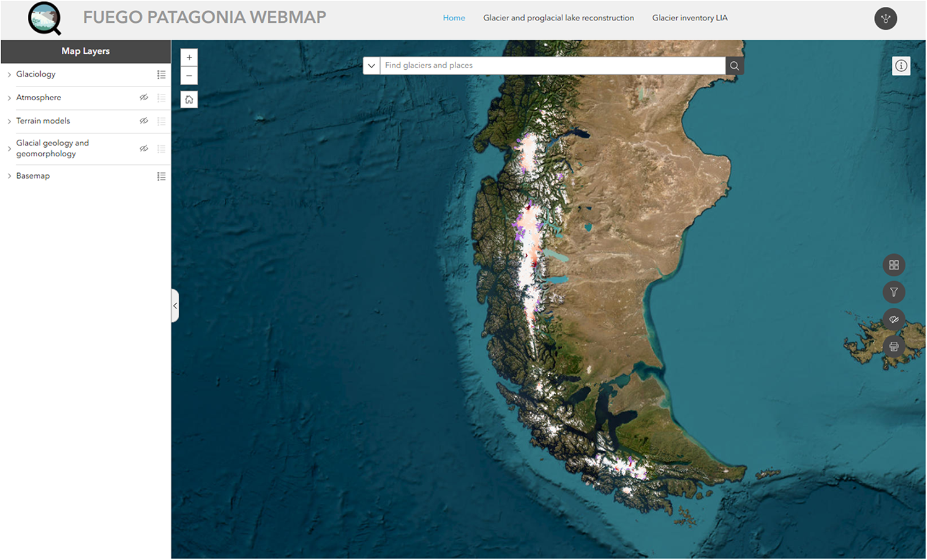Viewport: 927px width, 560px height.
Task: Click the share icon in header
Action: tap(886, 19)
